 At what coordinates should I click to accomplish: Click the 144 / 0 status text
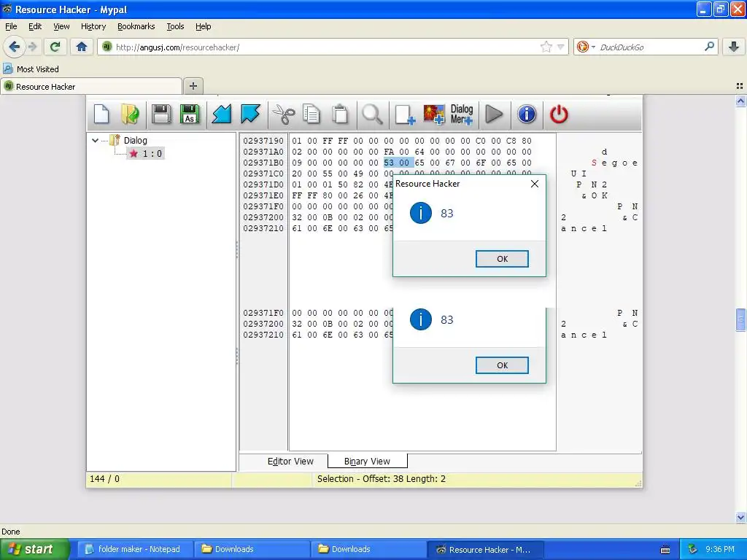[104, 478]
